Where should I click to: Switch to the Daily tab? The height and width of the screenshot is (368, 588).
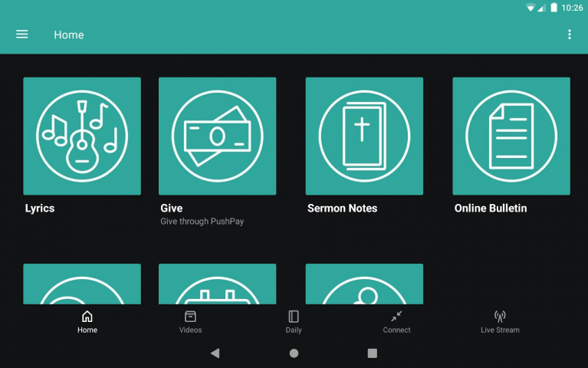[x=294, y=322]
